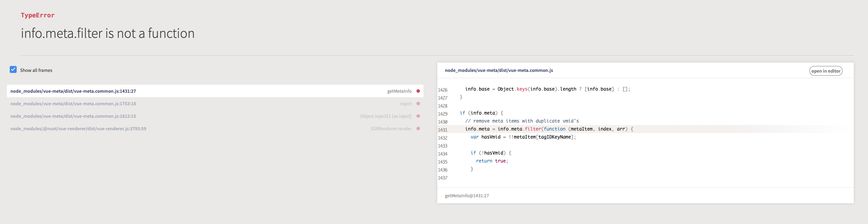Click the 'SSRRenderer.render' method label
868x224 pixels.
tap(391, 128)
